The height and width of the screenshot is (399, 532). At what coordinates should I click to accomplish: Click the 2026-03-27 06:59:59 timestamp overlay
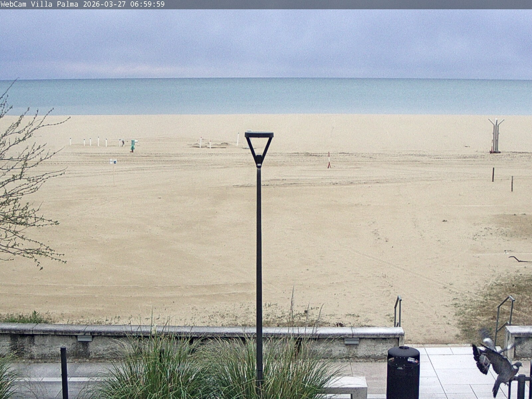tap(123, 4)
